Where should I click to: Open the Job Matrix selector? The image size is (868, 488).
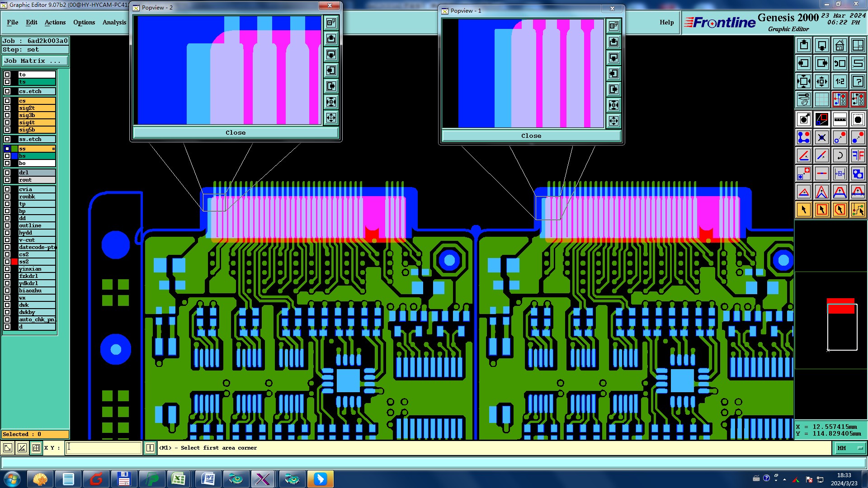click(x=35, y=61)
